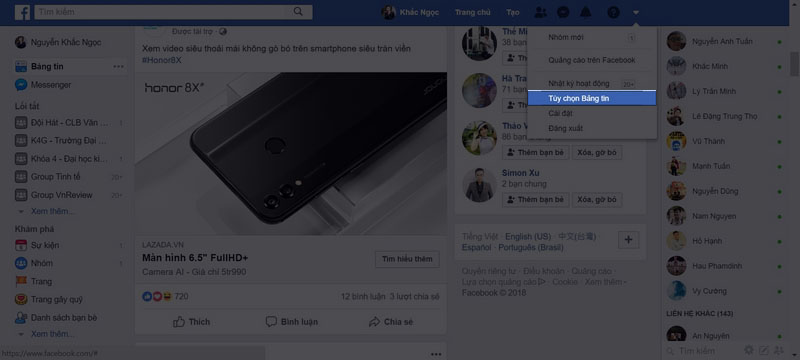
Task: Open chat settings gear icon
Action: click(x=748, y=350)
